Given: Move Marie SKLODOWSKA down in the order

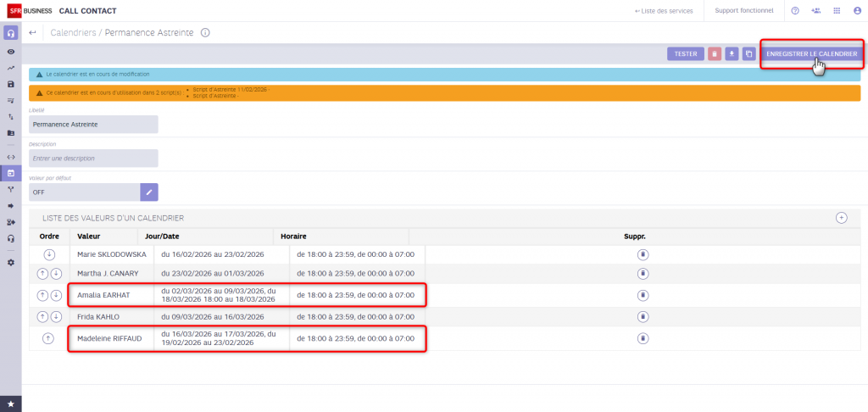Looking at the screenshot, I should click(49, 253).
